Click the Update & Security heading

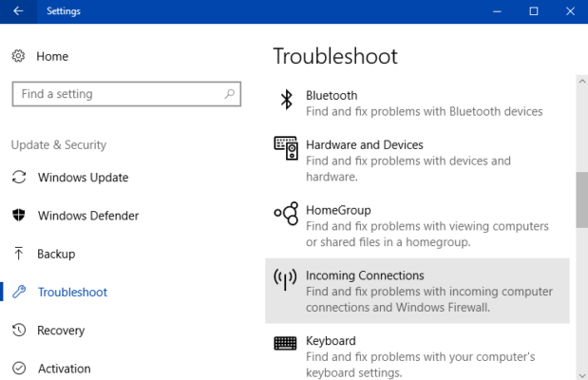pos(59,144)
